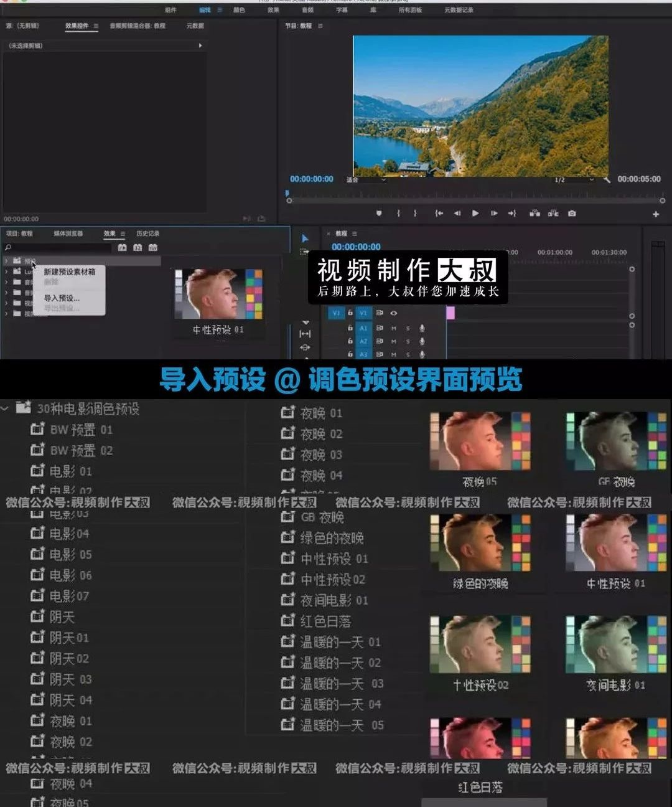672x807 pixels.
Task: Open the 节目: 教程 panel menu icon
Action: coord(320,26)
